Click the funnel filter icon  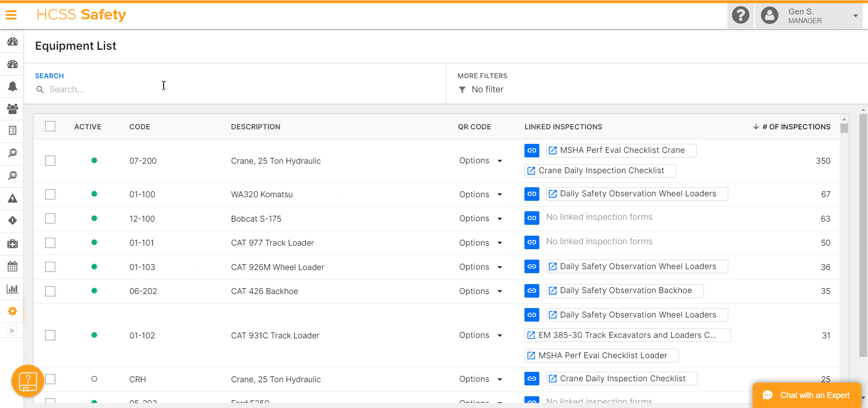(462, 90)
